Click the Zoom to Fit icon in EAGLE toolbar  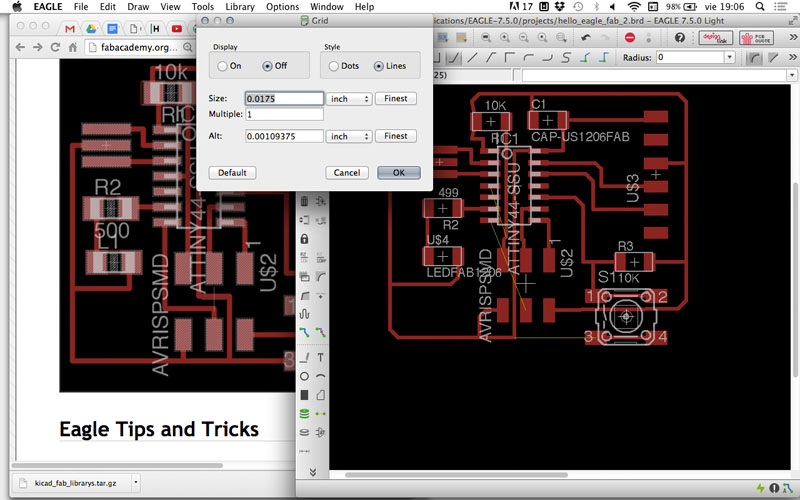pos(486,38)
